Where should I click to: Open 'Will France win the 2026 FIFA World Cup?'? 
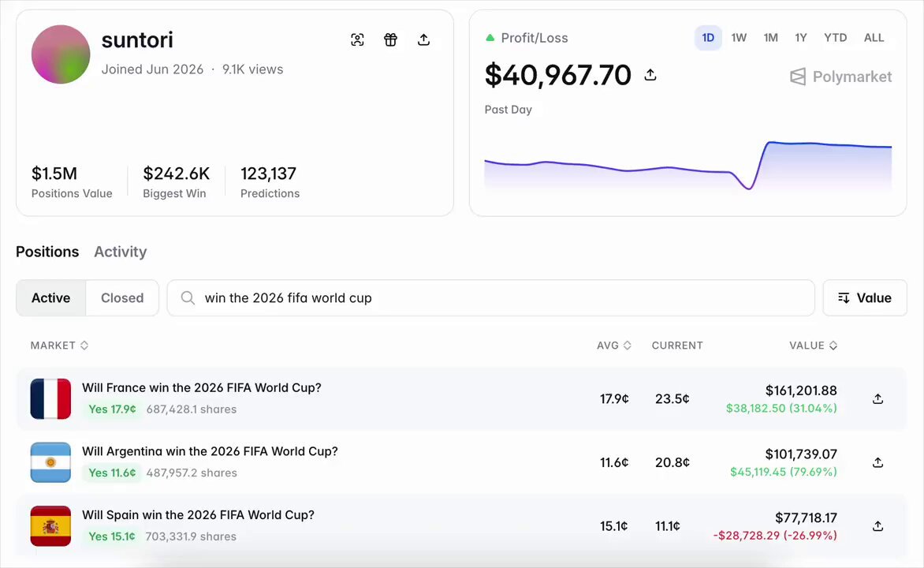[x=202, y=387]
